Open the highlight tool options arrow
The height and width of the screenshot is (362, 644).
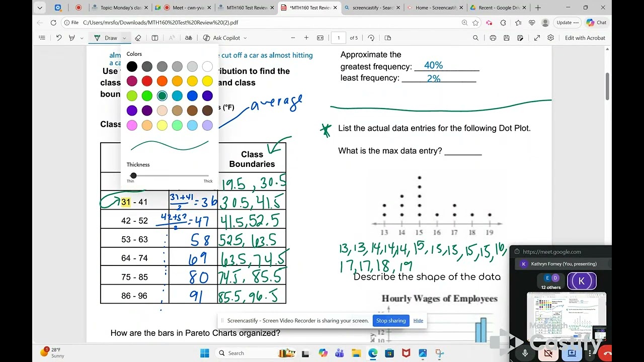(x=82, y=38)
